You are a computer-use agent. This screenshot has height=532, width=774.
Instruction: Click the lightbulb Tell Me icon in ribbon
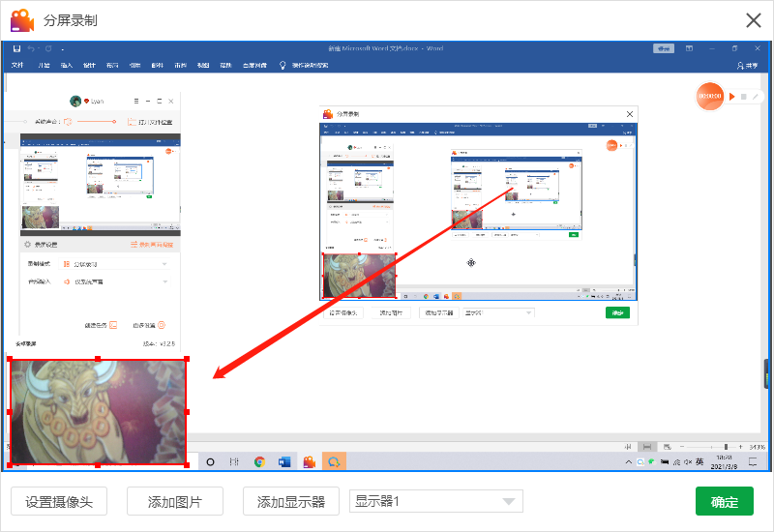(283, 66)
